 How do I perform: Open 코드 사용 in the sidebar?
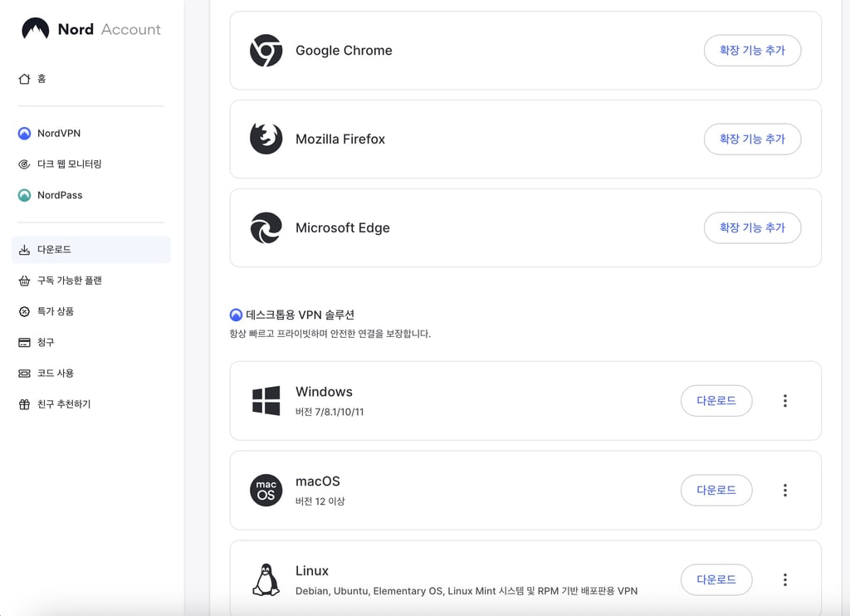pos(91,374)
